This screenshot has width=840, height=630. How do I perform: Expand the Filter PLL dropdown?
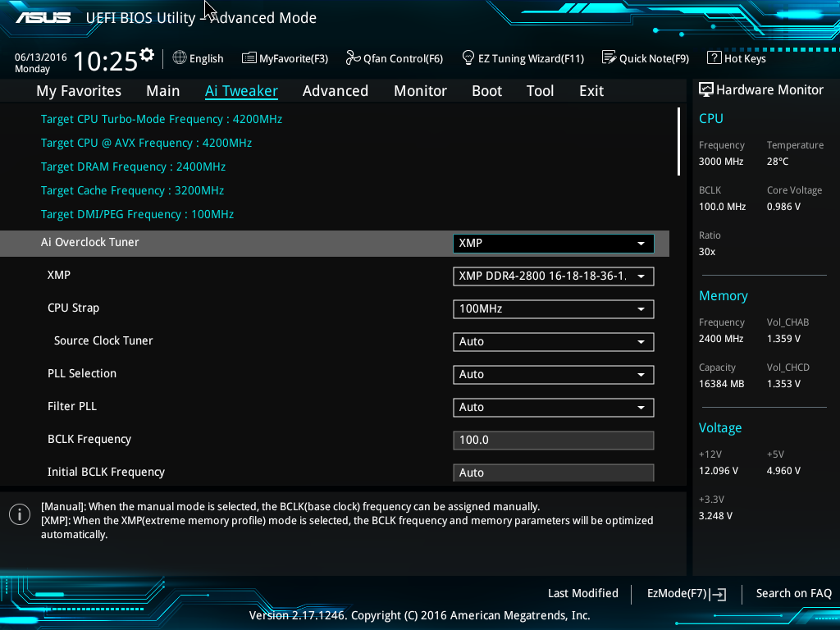point(554,407)
